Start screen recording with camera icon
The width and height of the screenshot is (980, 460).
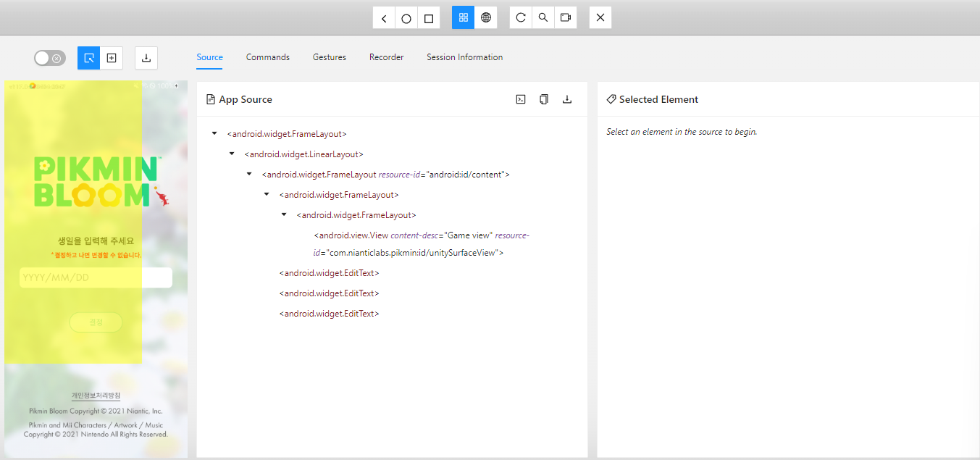(566, 18)
